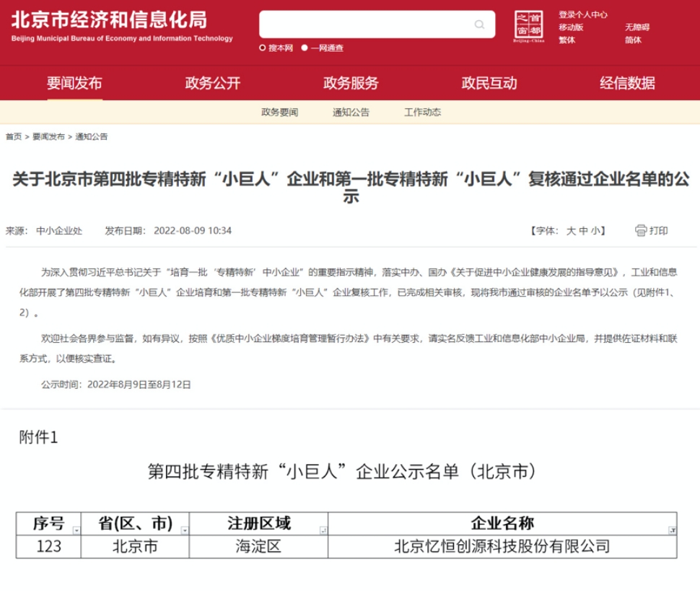Set font size to 大
700x591 pixels.
[x=571, y=231]
